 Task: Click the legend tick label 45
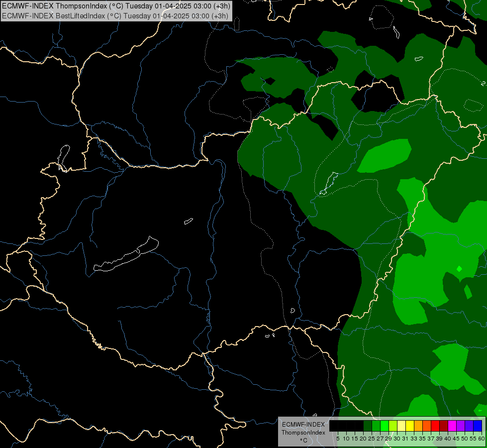(456, 439)
